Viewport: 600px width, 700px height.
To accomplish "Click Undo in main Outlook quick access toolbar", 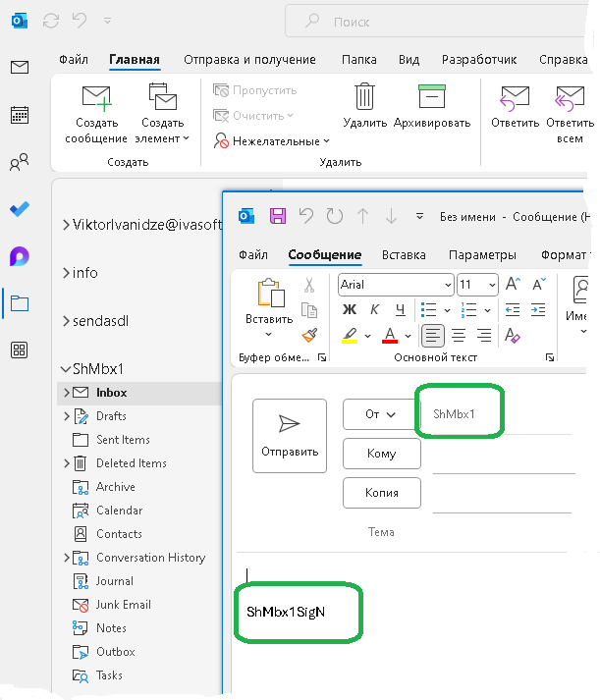I will tap(80, 21).
